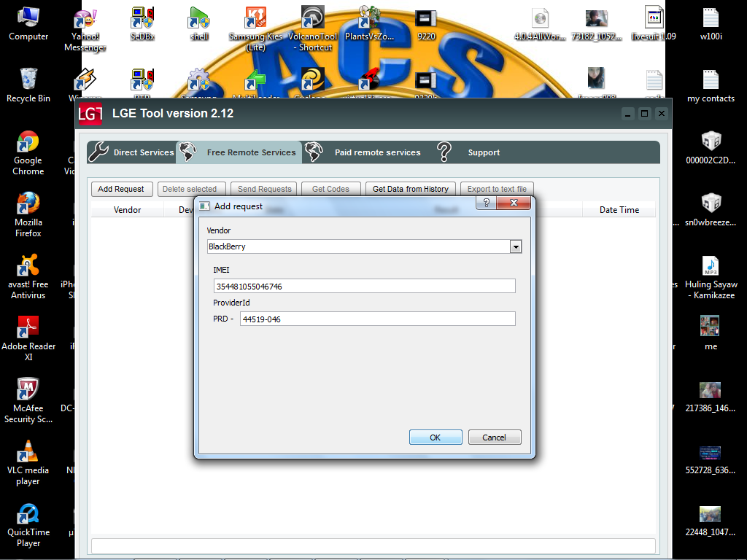This screenshot has width=747, height=560.
Task: Select the VLC media player icon
Action: (x=28, y=453)
